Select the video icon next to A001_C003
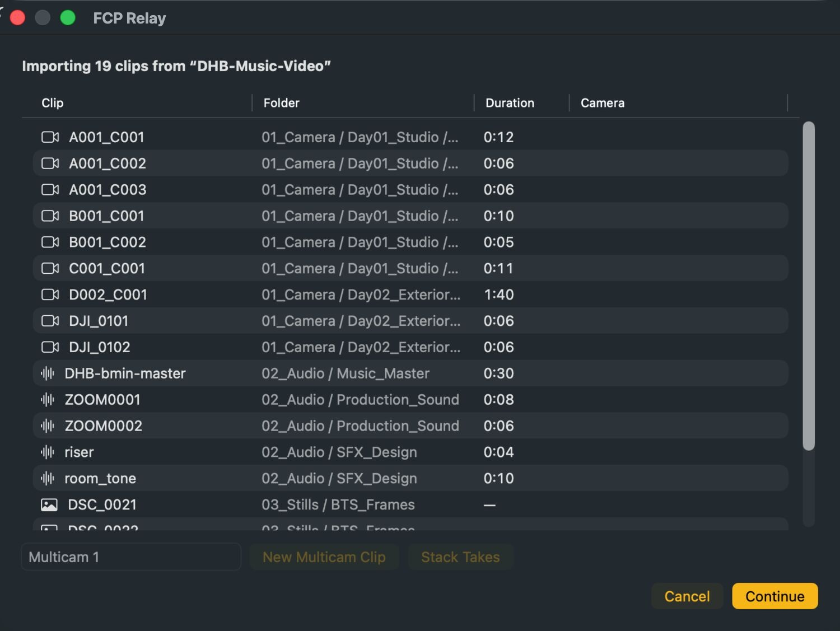The image size is (840, 631). [x=50, y=190]
